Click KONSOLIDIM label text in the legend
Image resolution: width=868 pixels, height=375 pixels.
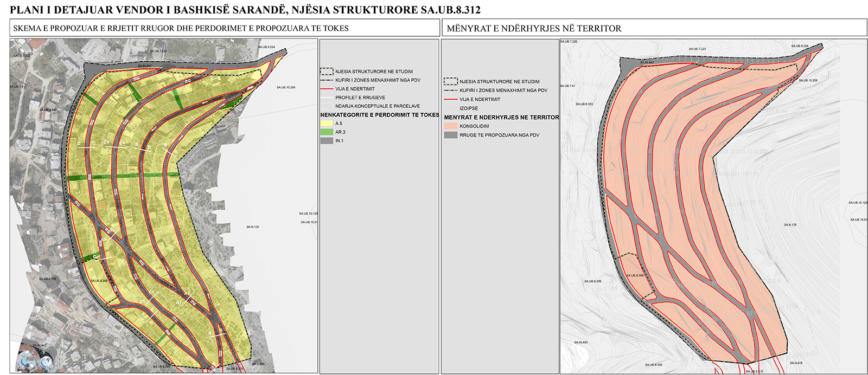474,126
